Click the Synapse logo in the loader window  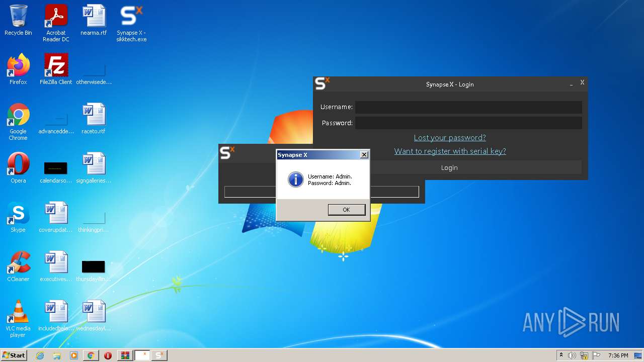click(x=227, y=152)
